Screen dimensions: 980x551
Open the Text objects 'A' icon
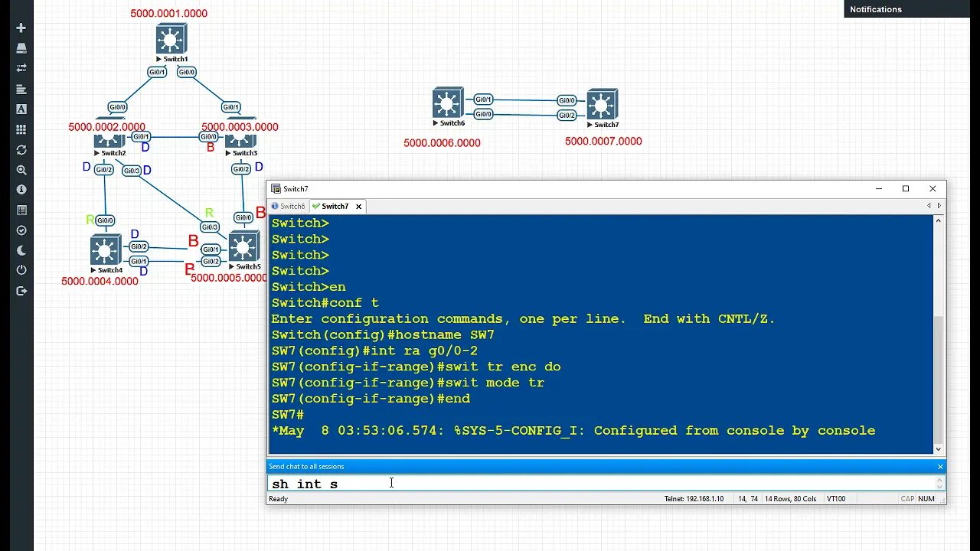click(x=21, y=109)
